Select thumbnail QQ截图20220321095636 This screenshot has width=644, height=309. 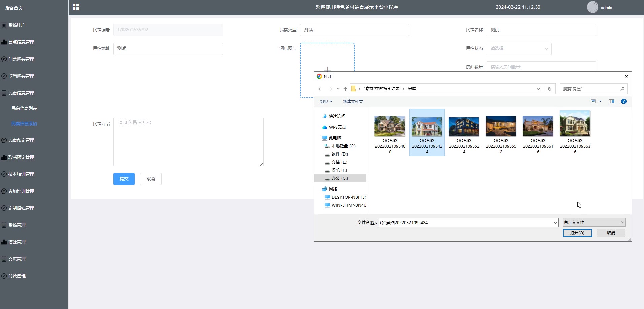(x=575, y=132)
